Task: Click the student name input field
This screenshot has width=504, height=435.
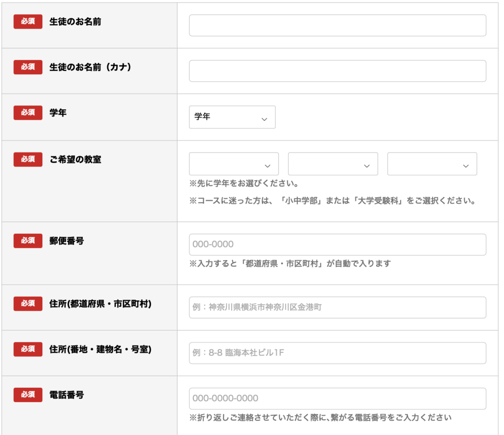Action: 337,26
